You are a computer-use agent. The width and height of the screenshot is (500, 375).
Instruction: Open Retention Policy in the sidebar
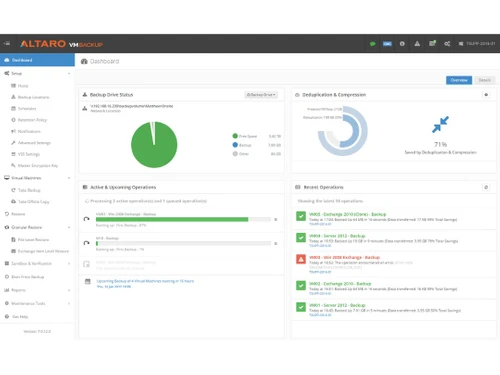[32, 120]
